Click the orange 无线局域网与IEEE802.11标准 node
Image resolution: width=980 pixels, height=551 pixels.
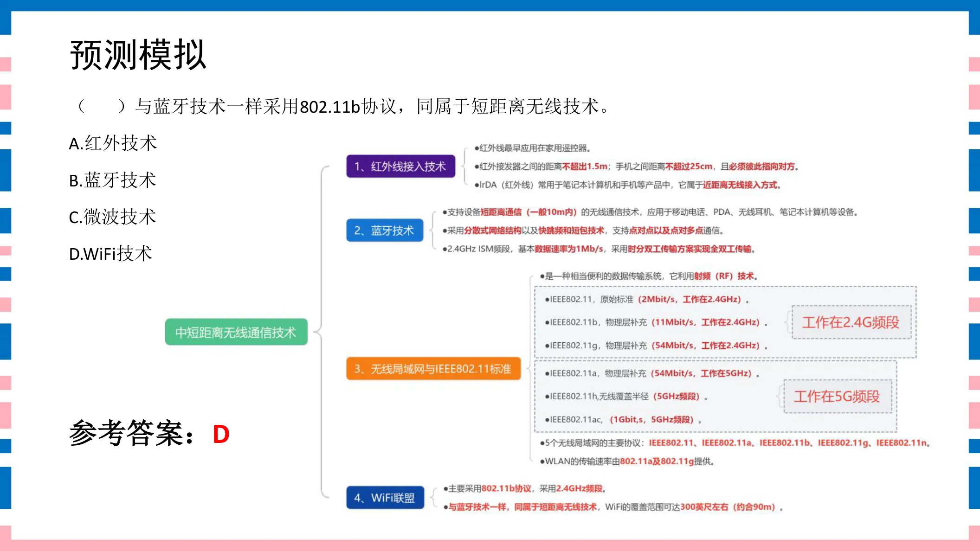[433, 369]
